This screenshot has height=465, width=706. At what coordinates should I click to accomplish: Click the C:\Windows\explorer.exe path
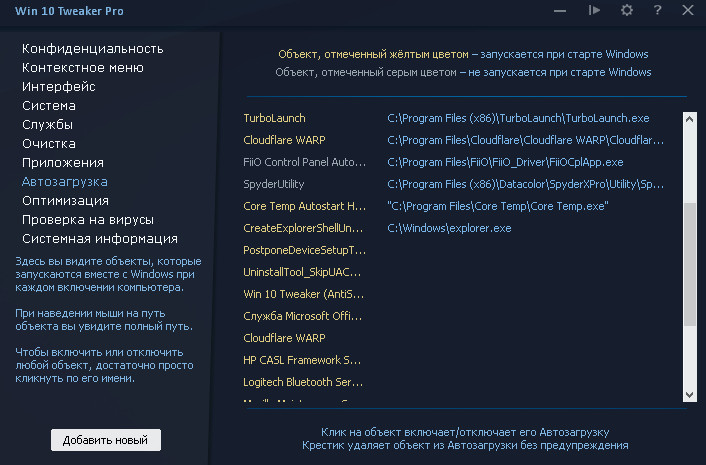coord(449,228)
